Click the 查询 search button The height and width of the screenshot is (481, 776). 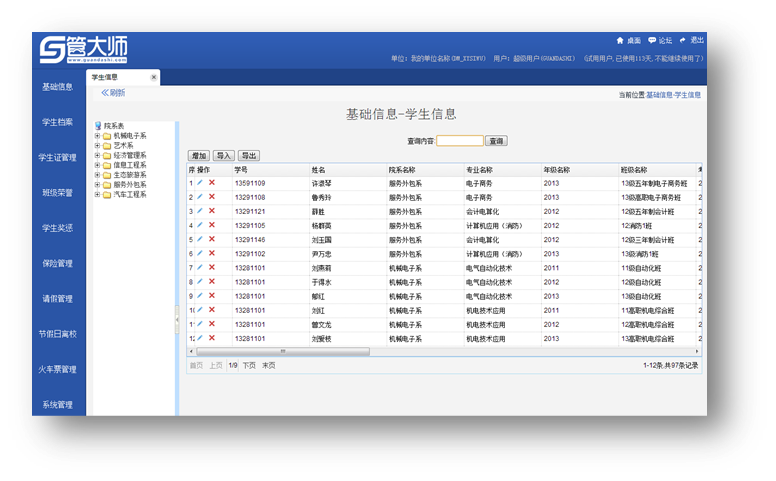click(x=496, y=141)
